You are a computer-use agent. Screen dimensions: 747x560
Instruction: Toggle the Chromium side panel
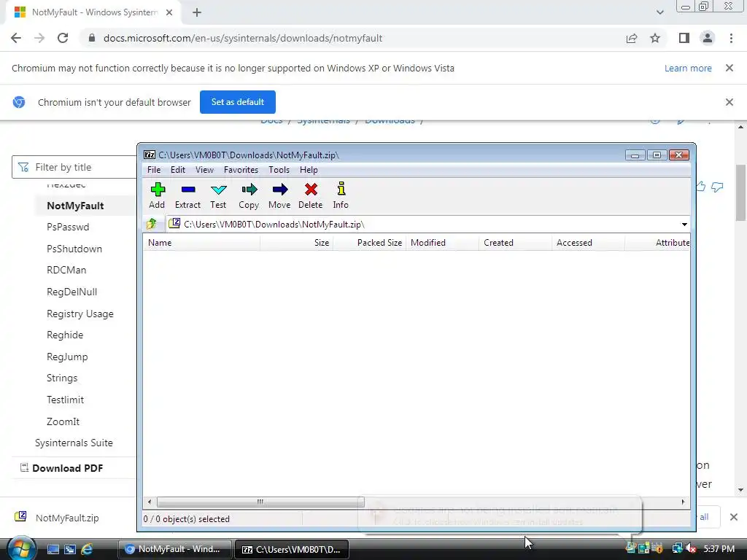coord(684,38)
